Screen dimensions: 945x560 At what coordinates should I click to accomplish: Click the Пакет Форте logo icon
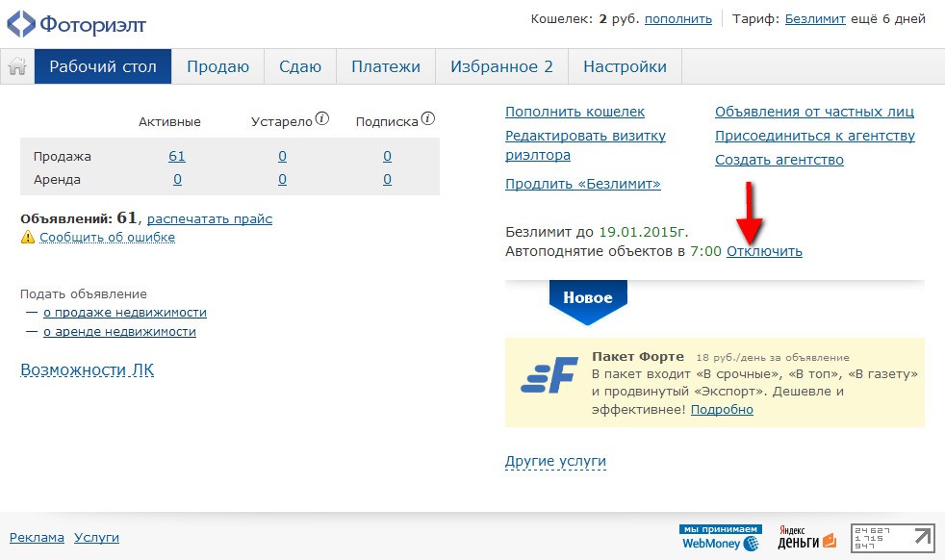pos(549,374)
